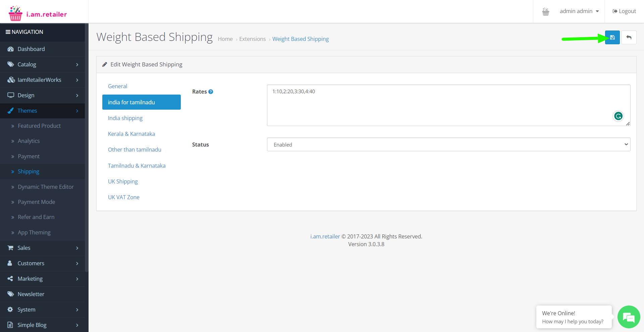Go to Extensions breadcrumb
The image size is (644, 332).
(x=252, y=39)
